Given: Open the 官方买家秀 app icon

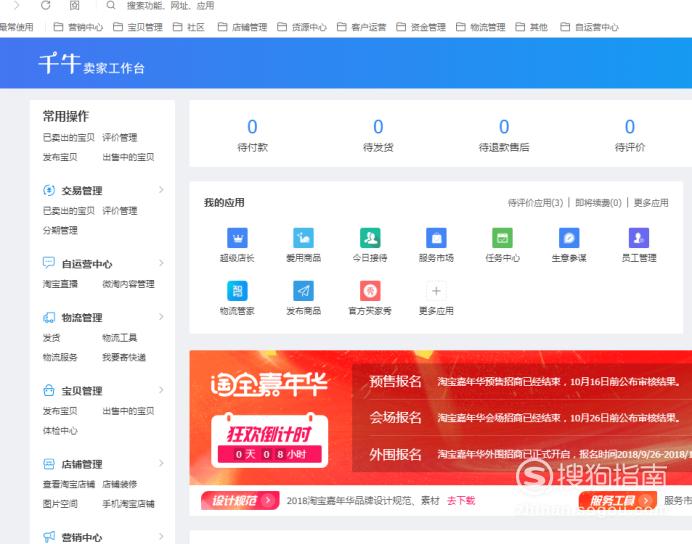Looking at the screenshot, I should click(x=370, y=291).
